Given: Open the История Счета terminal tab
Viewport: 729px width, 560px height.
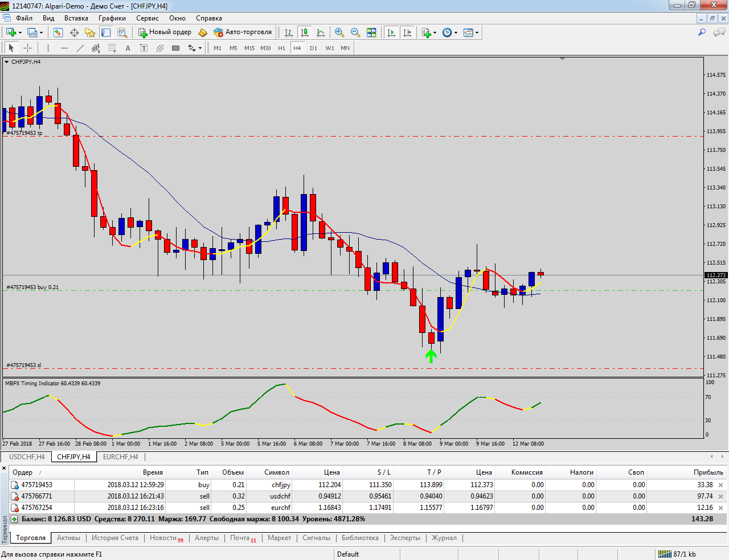Looking at the screenshot, I should tap(115, 538).
